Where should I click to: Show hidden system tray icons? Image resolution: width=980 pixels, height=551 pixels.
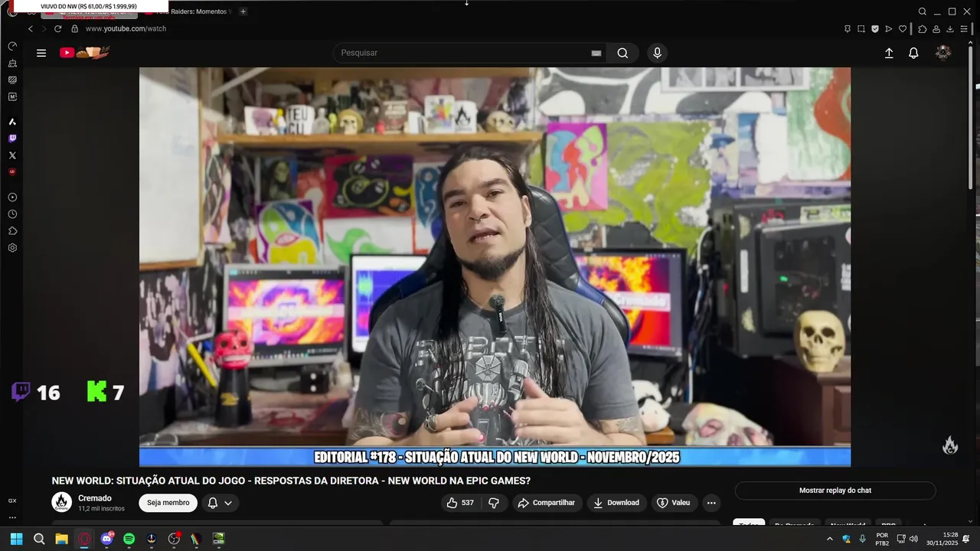pos(829,539)
